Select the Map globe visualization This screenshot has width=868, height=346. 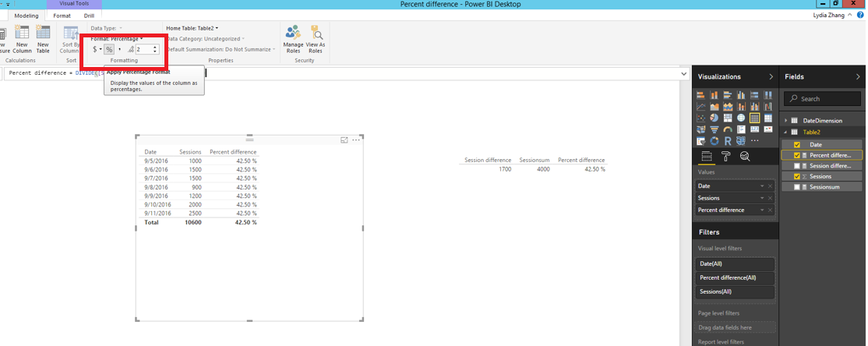click(x=741, y=118)
